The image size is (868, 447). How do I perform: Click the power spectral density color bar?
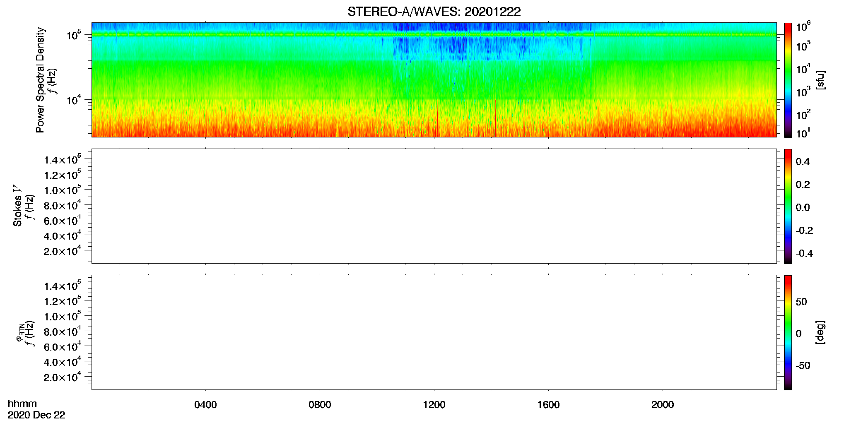(788, 80)
